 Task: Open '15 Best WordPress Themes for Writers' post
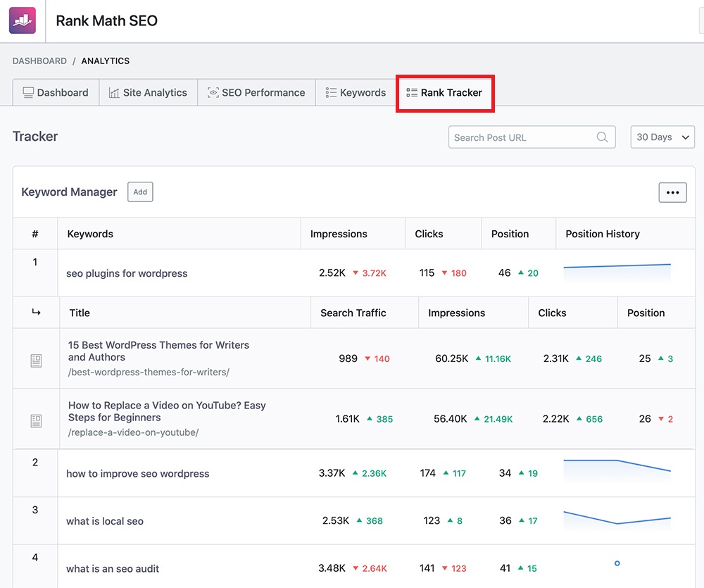[158, 351]
